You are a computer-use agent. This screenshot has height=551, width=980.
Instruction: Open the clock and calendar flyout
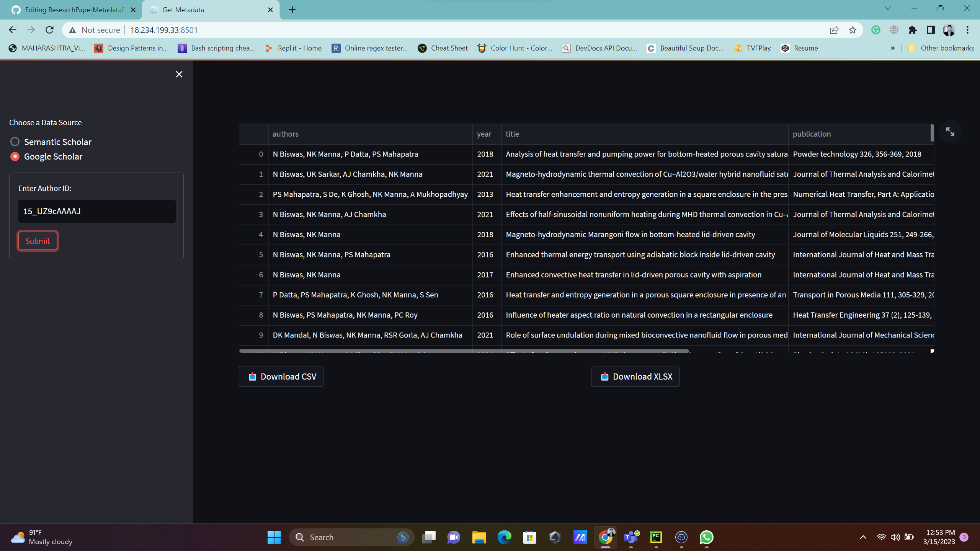pyautogui.click(x=939, y=537)
